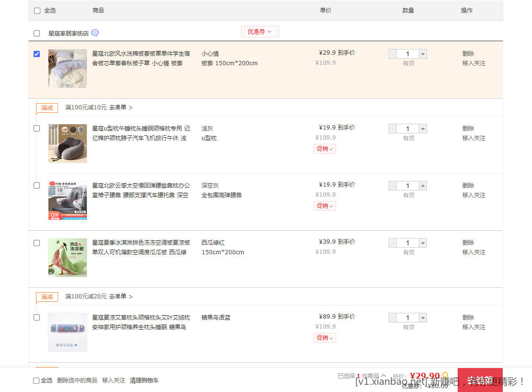Open 星寇夏季冰淇淋拼色冻冻空调被 product title
The width and height of the screenshot is (532, 392).
click(141, 248)
